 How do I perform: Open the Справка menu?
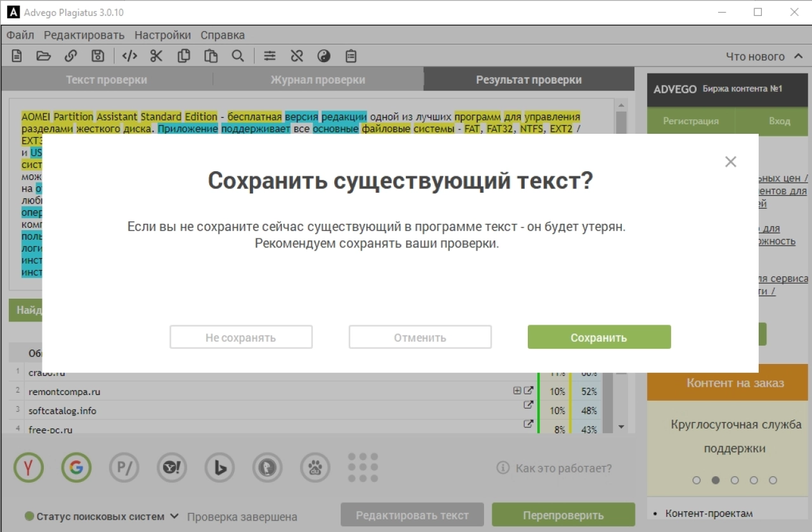click(223, 35)
